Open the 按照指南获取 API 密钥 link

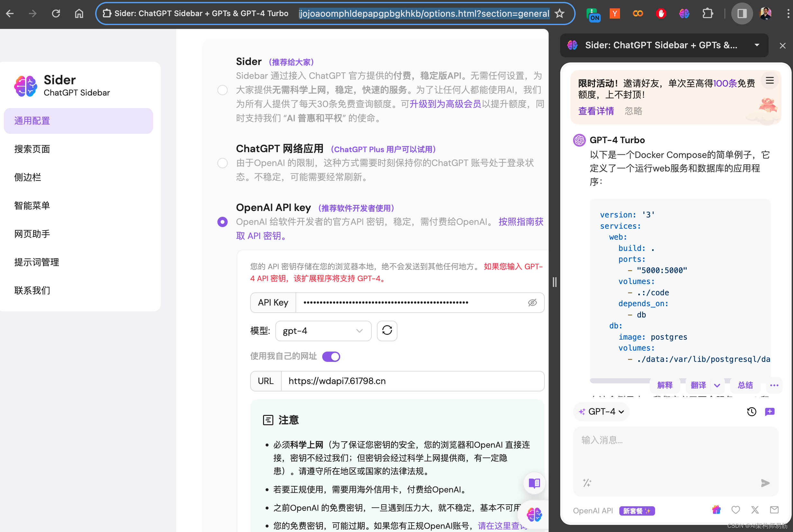click(x=521, y=222)
